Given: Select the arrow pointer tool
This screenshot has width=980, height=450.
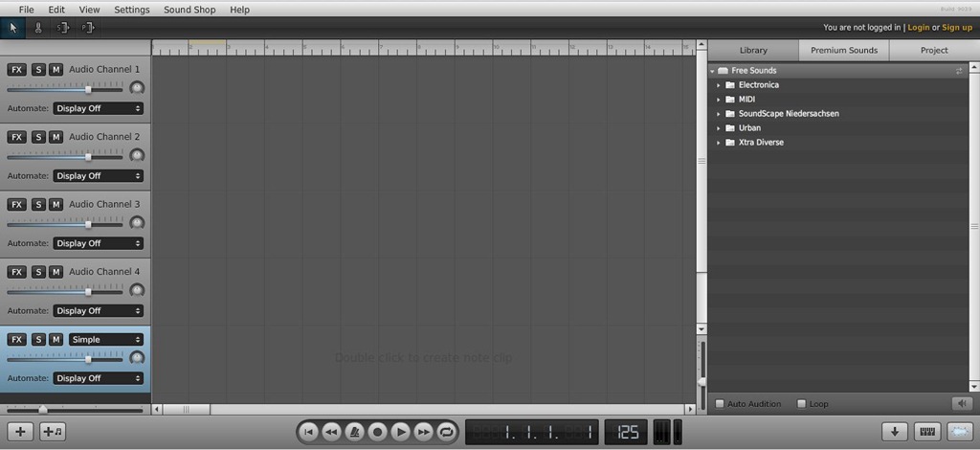Looking at the screenshot, I should click(13, 28).
